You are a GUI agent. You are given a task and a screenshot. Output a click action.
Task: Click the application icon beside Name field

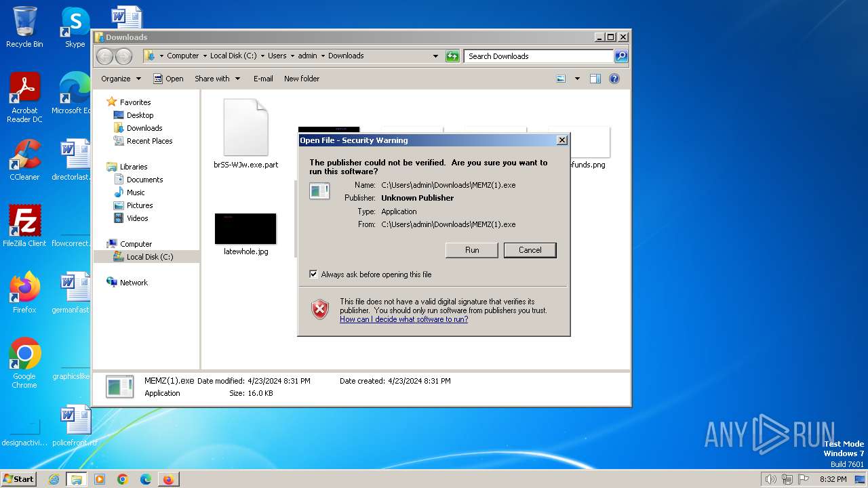319,191
